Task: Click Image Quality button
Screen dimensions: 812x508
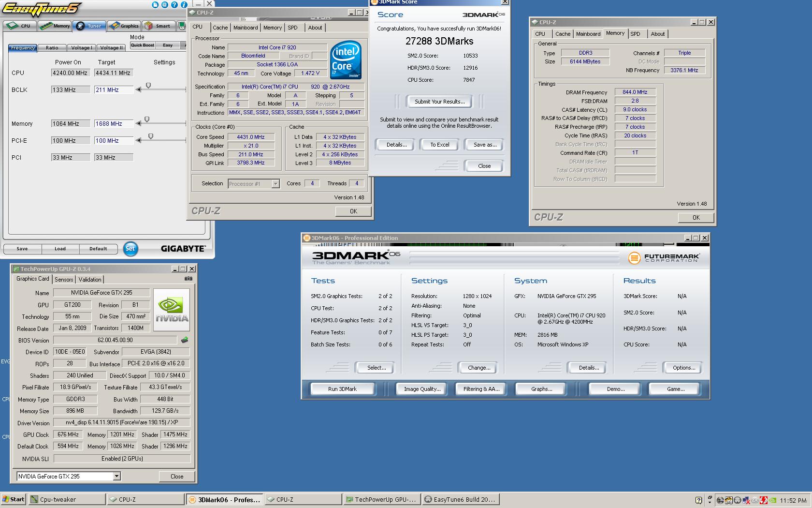Action: point(422,389)
